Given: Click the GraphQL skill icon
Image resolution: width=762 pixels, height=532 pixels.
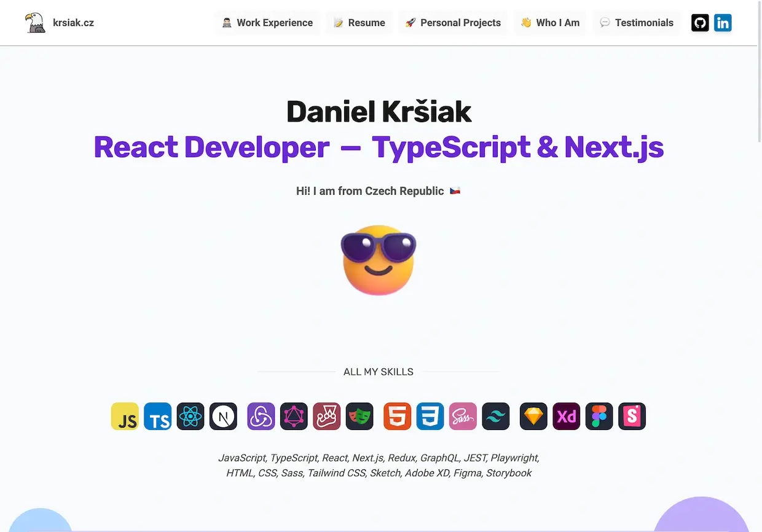Looking at the screenshot, I should click(294, 417).
